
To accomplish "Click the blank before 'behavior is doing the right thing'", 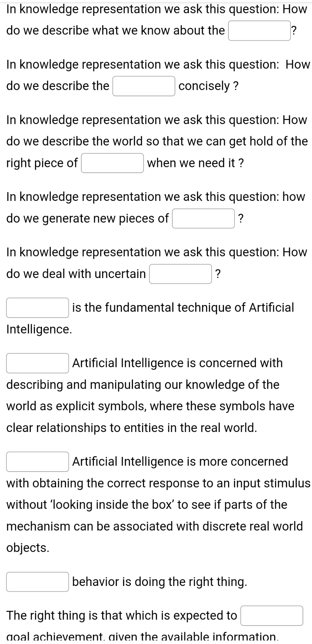I will (37, 582).
